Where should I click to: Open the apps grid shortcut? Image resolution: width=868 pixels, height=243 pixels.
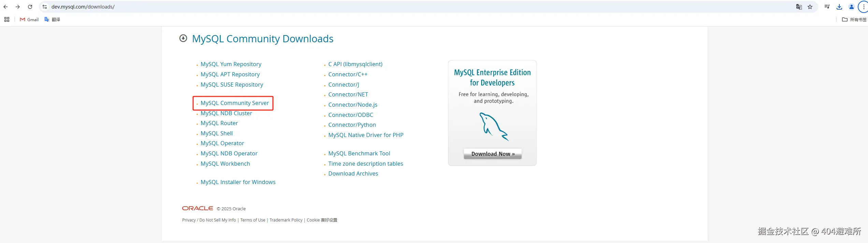point(7,19)
